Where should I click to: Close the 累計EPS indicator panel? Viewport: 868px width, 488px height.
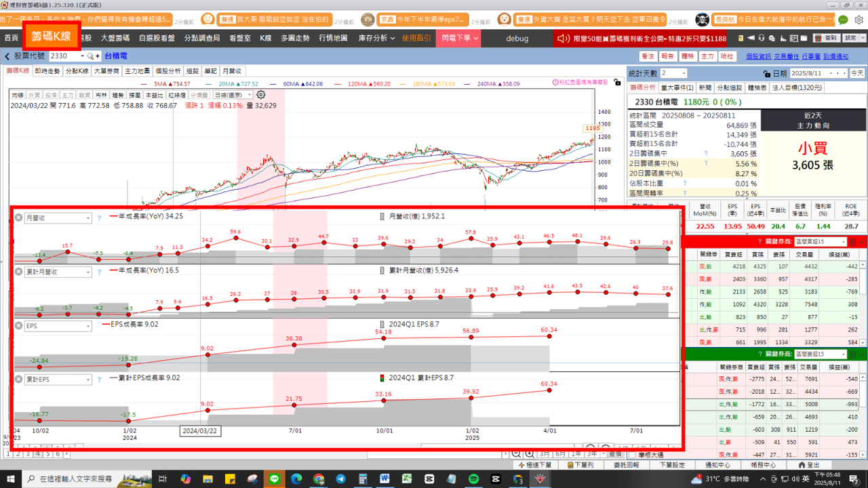(x=18, y=380)
